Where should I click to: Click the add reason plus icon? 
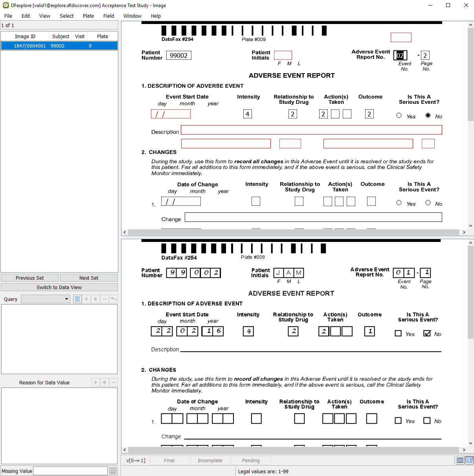[96, 382]
